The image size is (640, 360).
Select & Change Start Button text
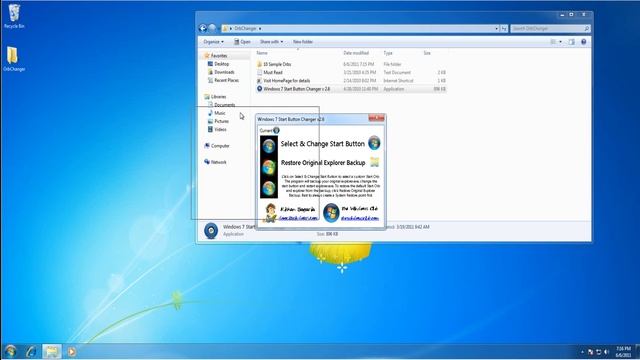pyautogui.click(x=322, y=144)
